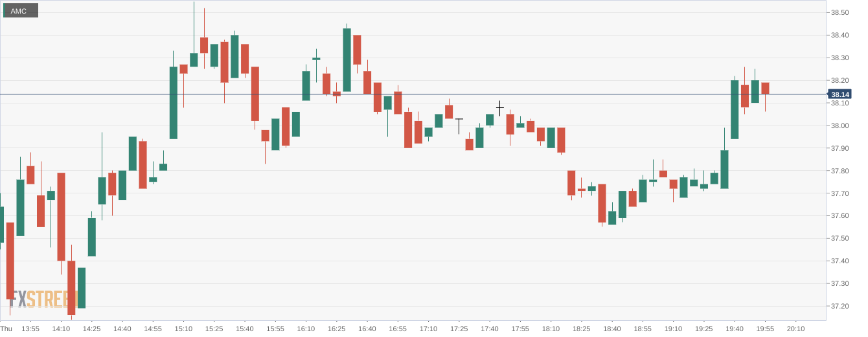This screenshot has height=337, width=868.
Task: Select the 15:10 time axis label
Action: pyautogui.click(x=183, y=329)
